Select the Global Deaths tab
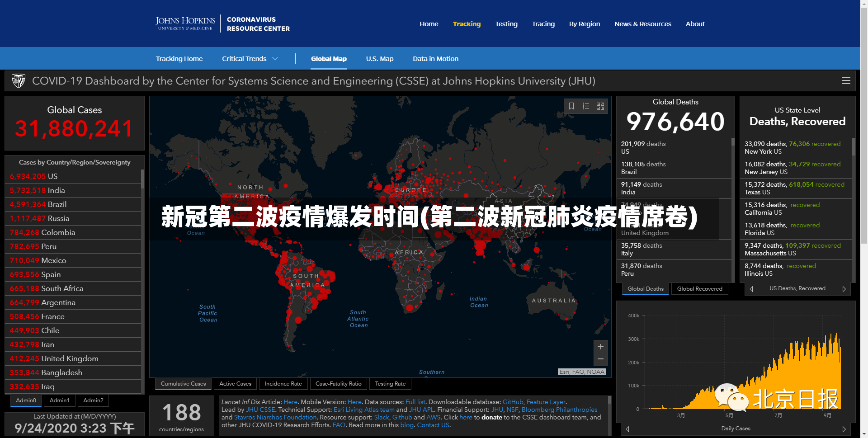This screenshot has width=868, height=438. (x=645, y=289)
